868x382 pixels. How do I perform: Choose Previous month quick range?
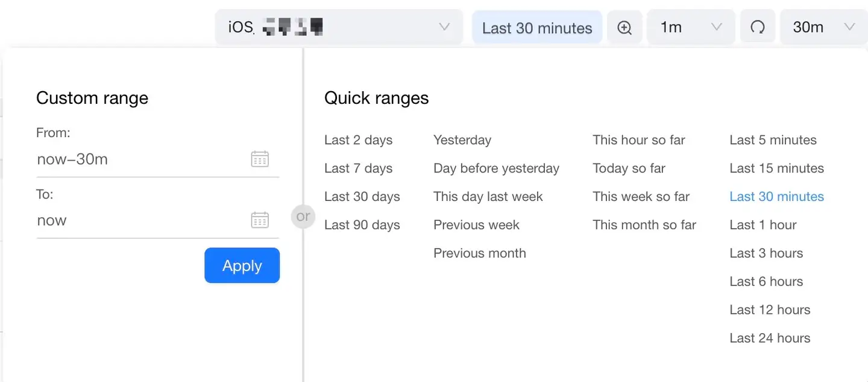click(479, 253)
